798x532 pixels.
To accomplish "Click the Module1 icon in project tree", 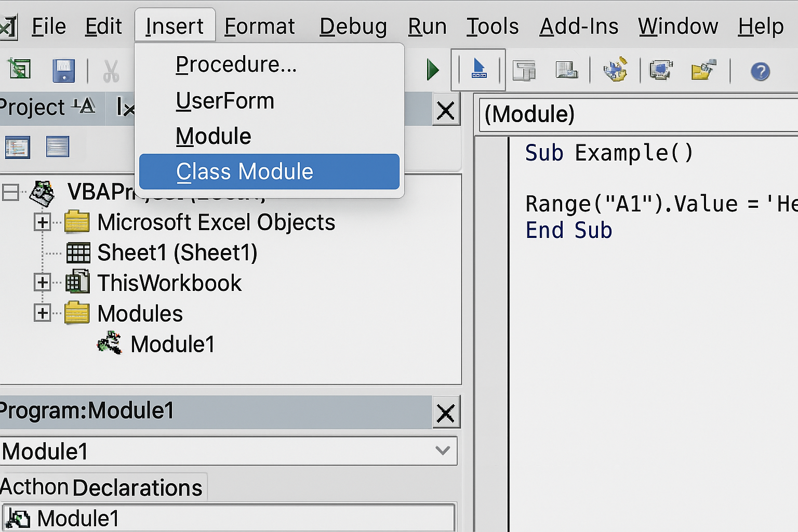I will coord(110,343).
